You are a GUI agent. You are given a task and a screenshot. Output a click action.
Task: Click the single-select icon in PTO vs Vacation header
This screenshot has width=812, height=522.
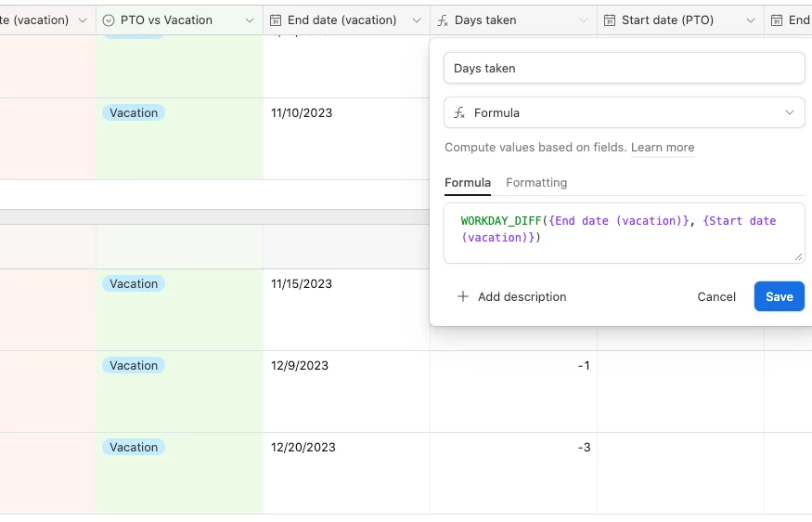[x=109, y=20]
